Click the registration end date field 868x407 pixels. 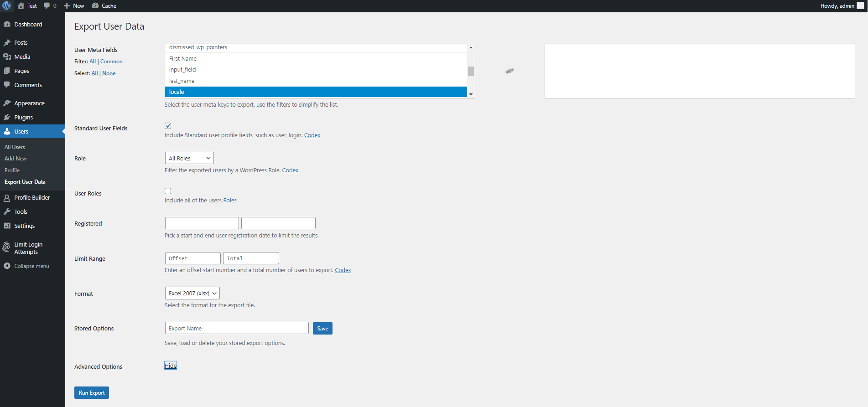pyautogui.click(x=278, y=223)
